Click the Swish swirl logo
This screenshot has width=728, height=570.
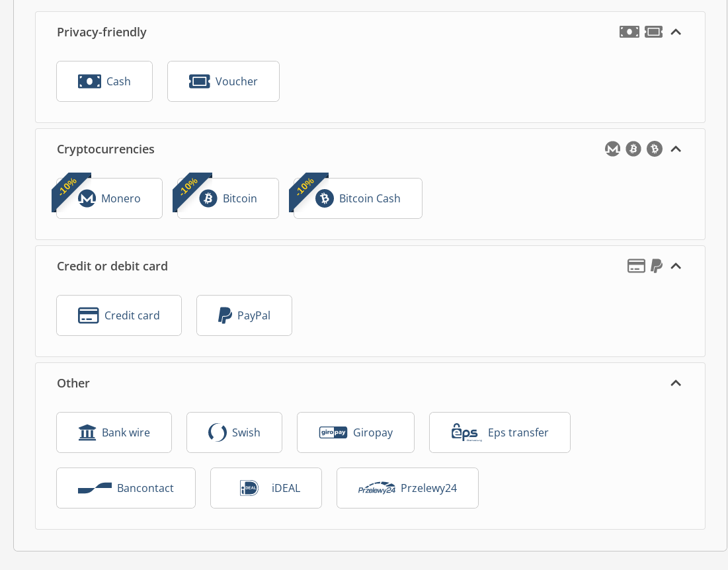click(x=218, y=432)
